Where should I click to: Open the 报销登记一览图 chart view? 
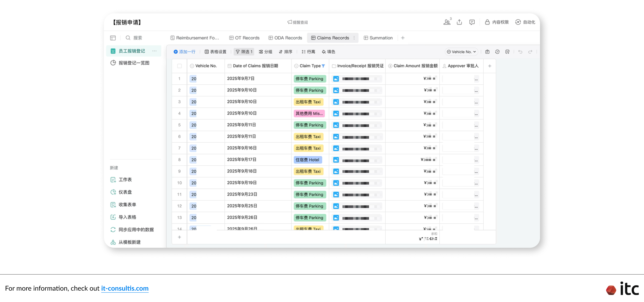(x=134, y=63)
